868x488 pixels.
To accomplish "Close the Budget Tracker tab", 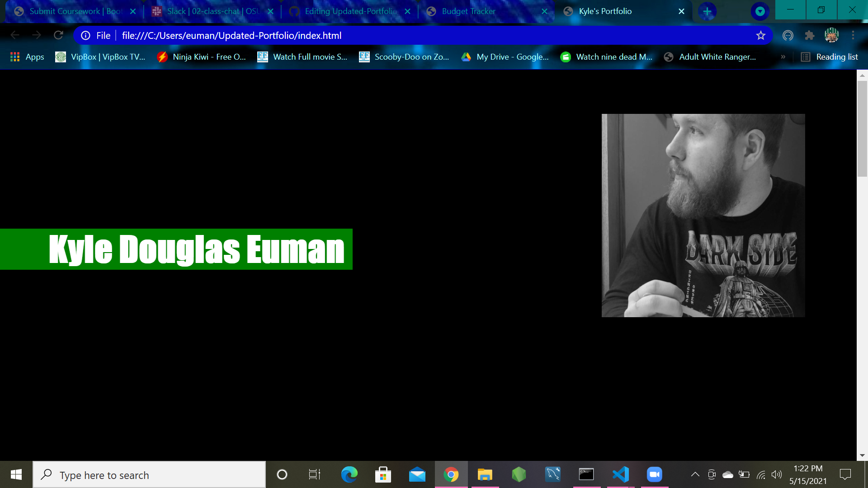I will click(x=545, y=11).
